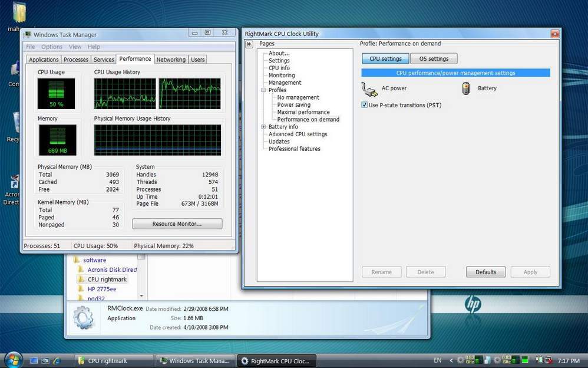
Task: Click the AC power plug icon
Action: click(x=369, y=89)
